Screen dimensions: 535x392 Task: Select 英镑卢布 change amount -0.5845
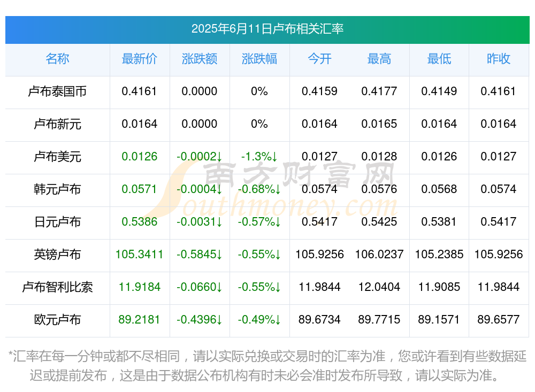(199, 254)
